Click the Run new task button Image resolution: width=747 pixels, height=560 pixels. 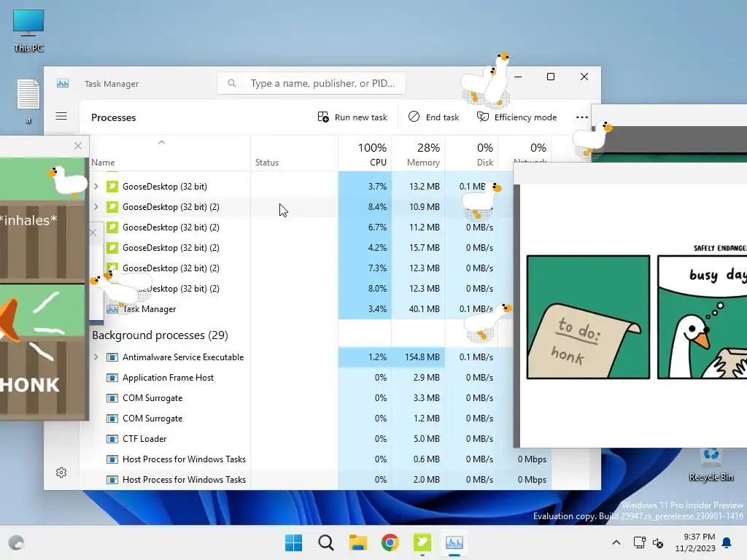click(352, 117)
